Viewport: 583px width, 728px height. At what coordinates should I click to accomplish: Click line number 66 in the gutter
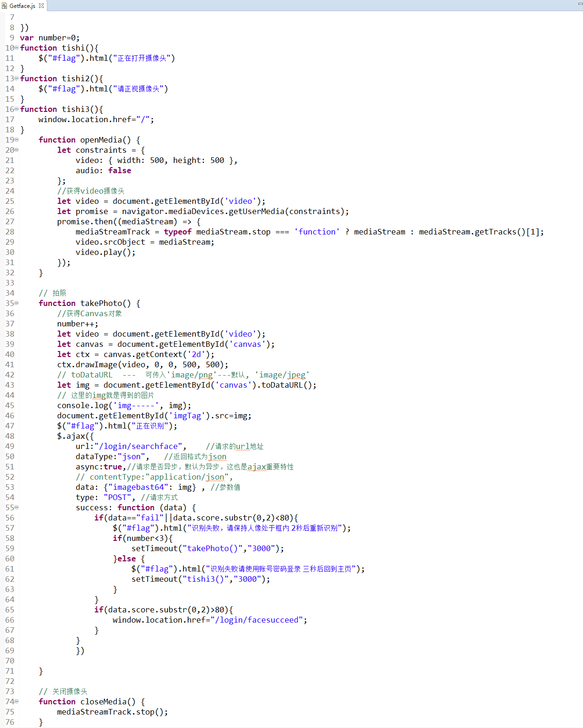pos(10,620)
